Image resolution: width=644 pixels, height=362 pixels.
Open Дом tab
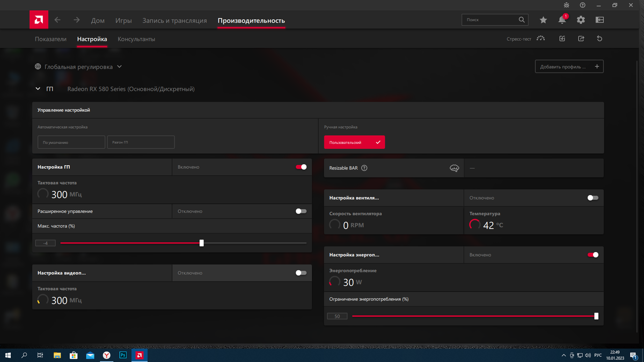pos(98,20)
